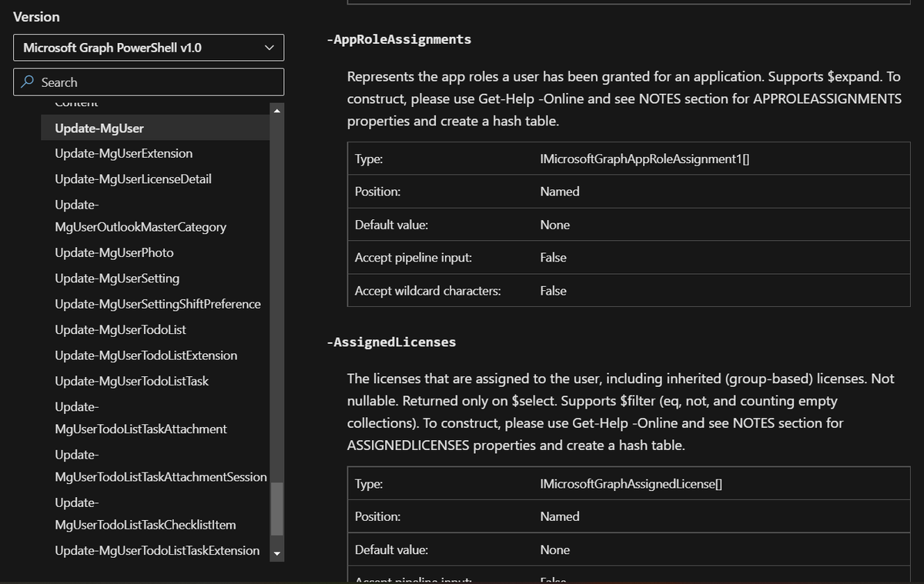
Task: Click the -AppRoleAssignments parameter heading
Action: (x=399, y=39)
